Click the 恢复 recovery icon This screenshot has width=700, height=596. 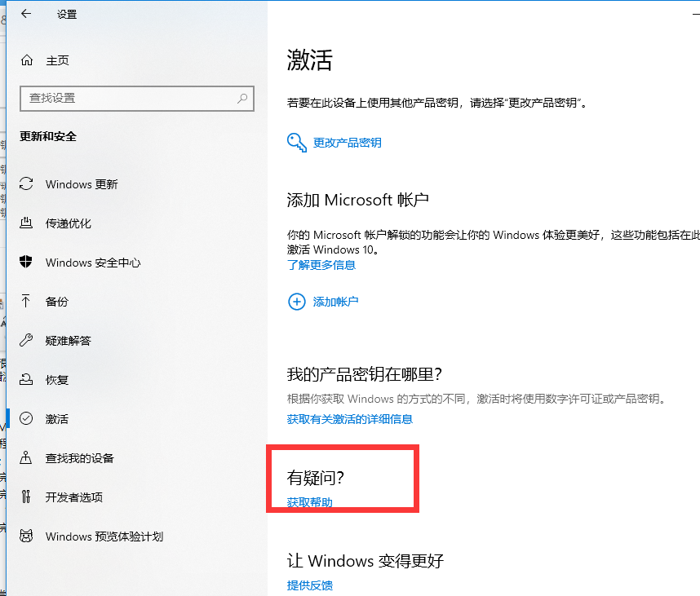(26, 379)
